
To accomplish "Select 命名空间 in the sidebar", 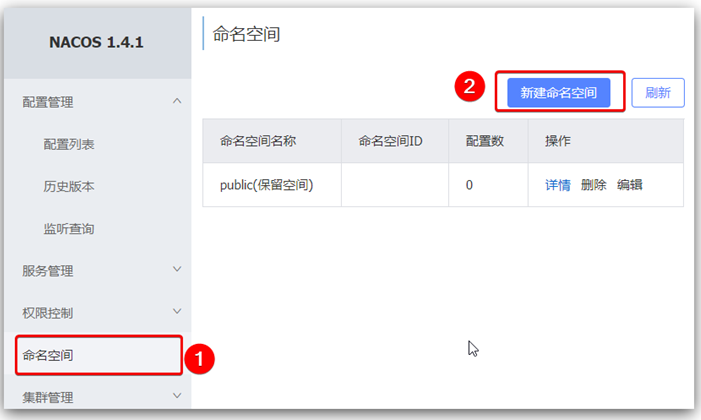I will pos(99,356).
